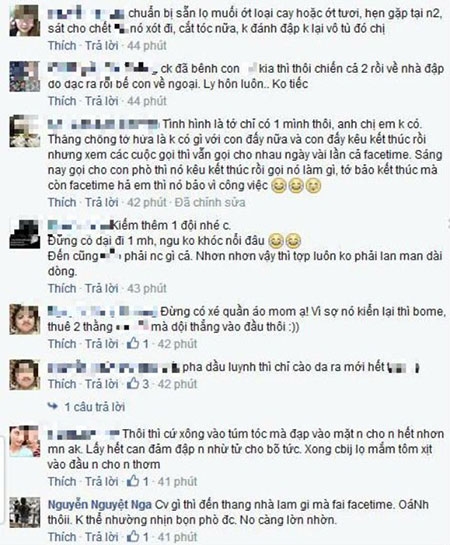Click the '42 phút' timestamp beside 'Đã chỉnh sửa'
This screenshot has width=450, height=545.
(147, 202)
